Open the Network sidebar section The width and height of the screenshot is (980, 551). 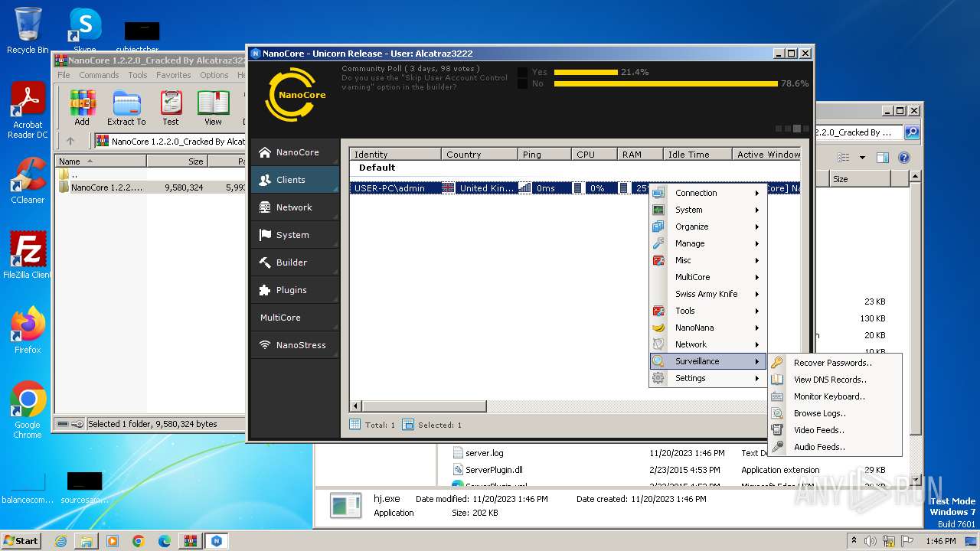295,207
